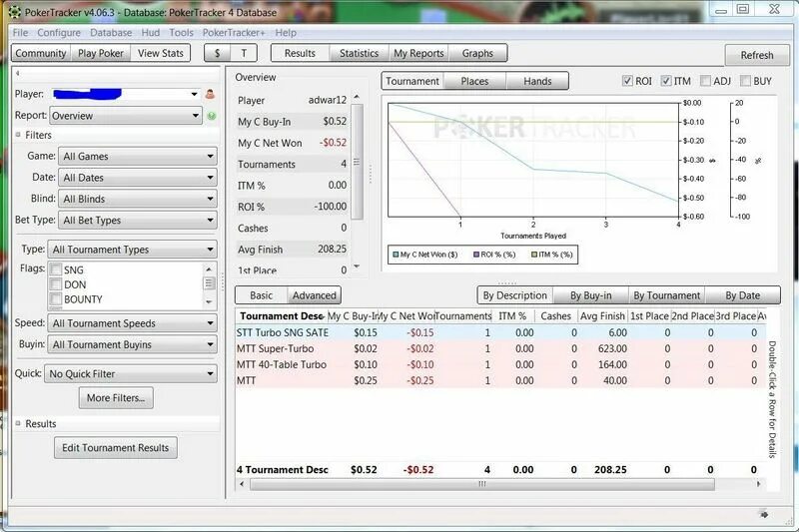Open the Blind filter dropdown
This screenshot has height=532, width=799.
(138, 199)
